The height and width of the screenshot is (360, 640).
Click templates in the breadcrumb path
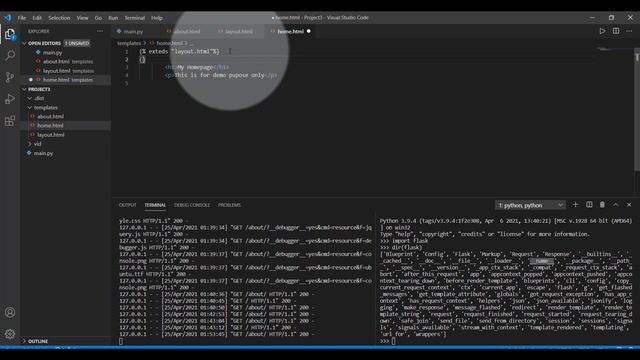click(x=129, y=43)
